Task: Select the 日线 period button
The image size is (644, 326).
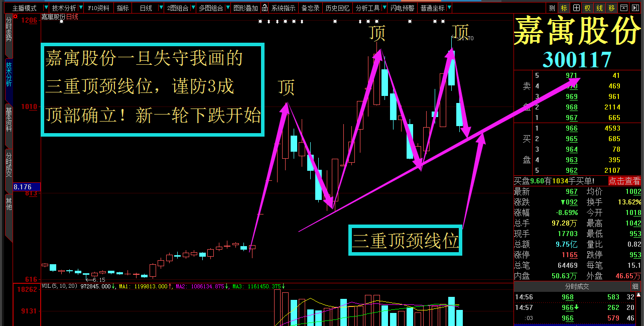Action: tap(146, 8)
